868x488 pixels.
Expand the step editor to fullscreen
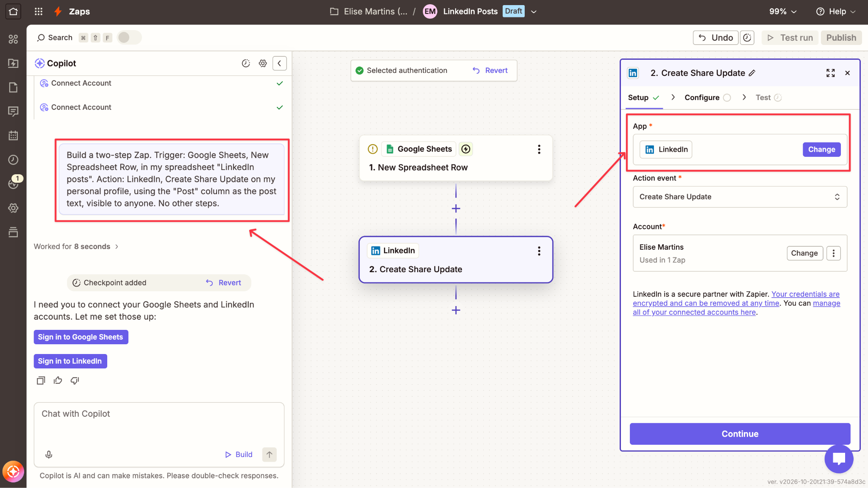(831, 73)
